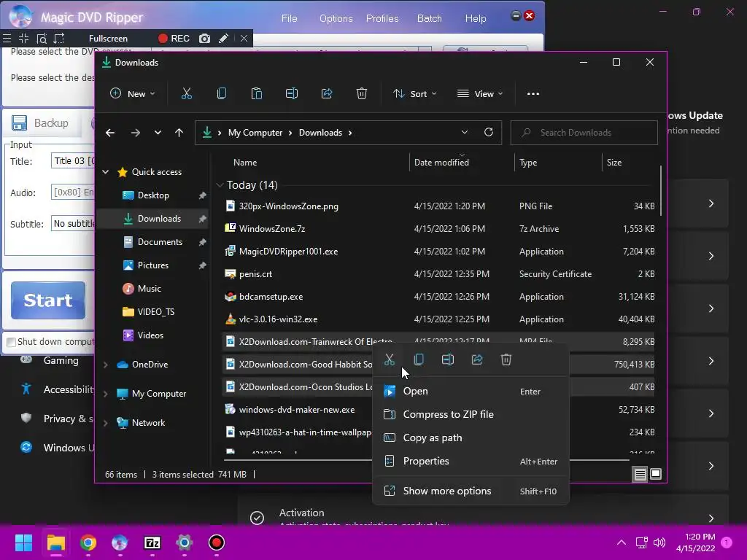Open the See more ellipsis menu
Image resolution: width=747 pixels, height=560 pixels.
point(533,94)
